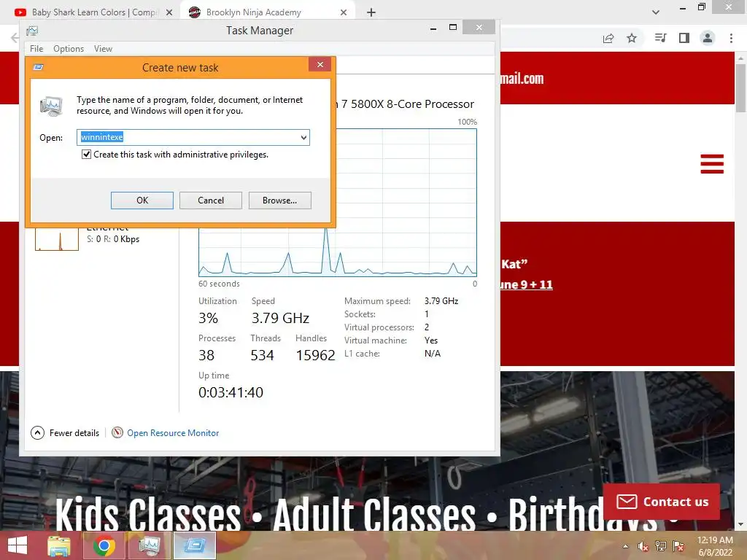Show hidden tray icons arrow
The width and height of the screenshot is (747, 560).
tap(625, 546)
